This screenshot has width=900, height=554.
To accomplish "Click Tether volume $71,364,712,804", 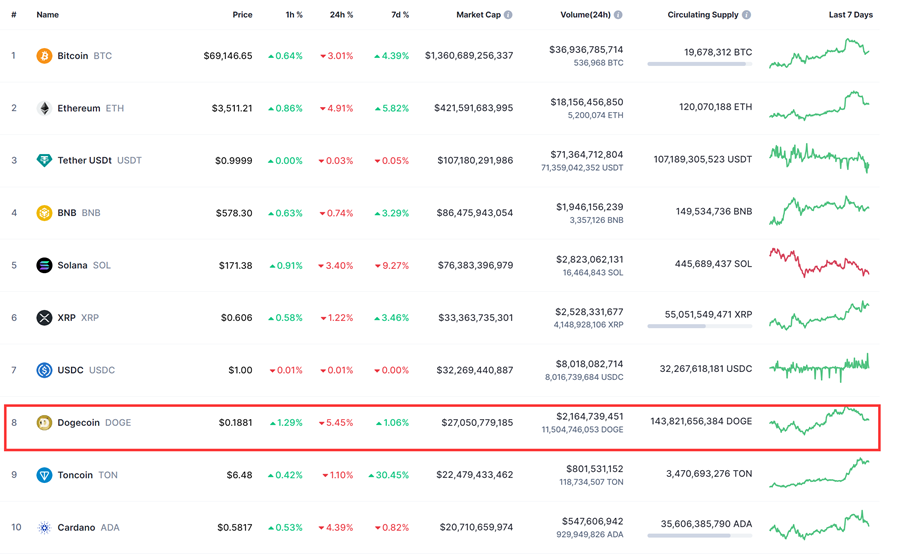I will [x=587, y=154].
